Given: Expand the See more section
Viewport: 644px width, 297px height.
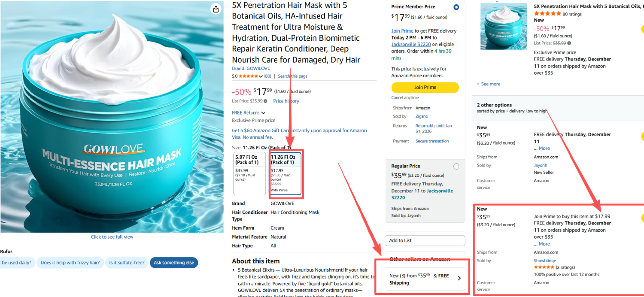Looking at the screenshot, I should tap(488, 84).
